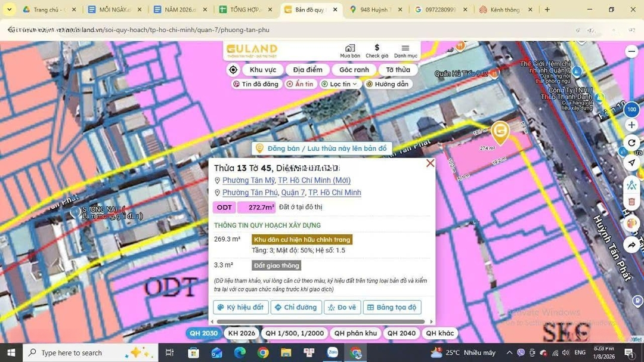Click the share arrow icon on the map
Image resolution: width=644 pixels, height=362 pixels.
631,245
